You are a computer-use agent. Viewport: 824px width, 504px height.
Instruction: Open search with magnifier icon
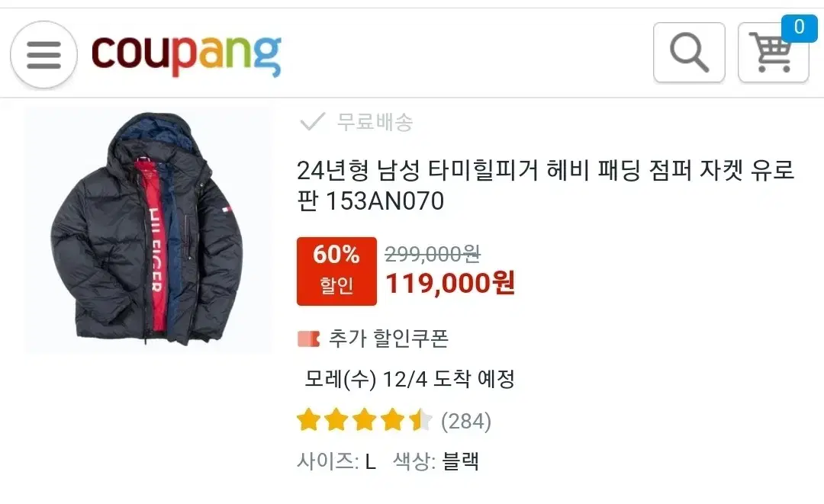click(x=689, y=53)
